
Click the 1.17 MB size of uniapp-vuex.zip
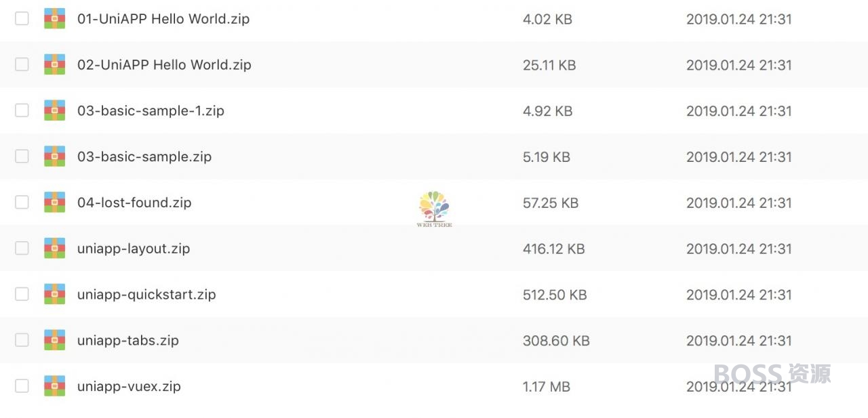547,387
